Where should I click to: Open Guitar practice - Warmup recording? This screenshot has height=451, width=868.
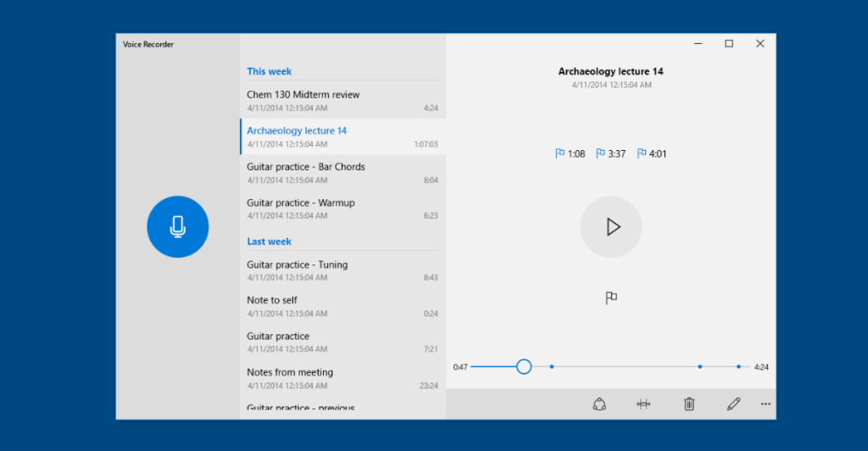pos(342,209)
